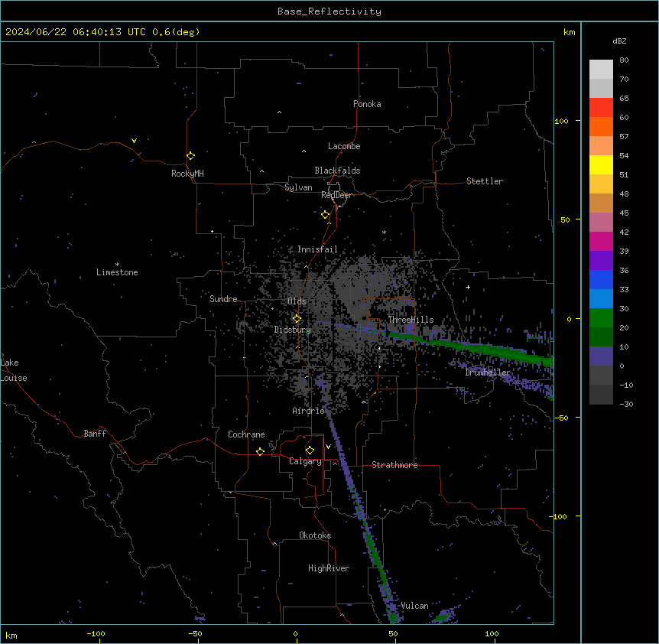Click the 0.6(deg) elevation angle text

point(176,32)
